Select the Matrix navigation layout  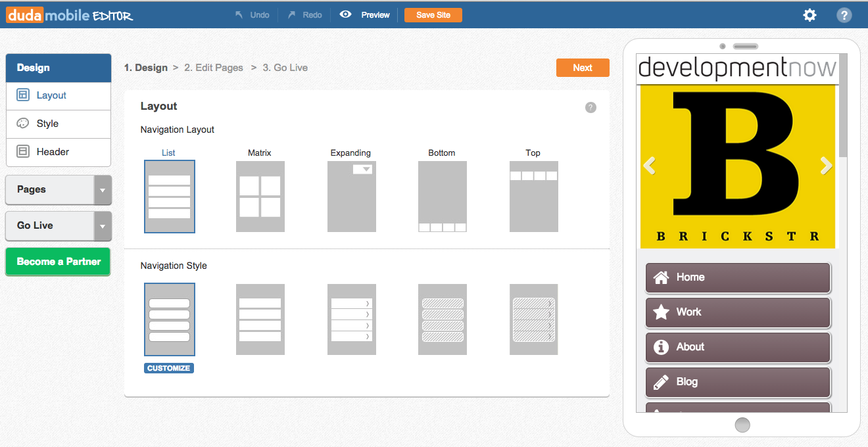point(260,197)
